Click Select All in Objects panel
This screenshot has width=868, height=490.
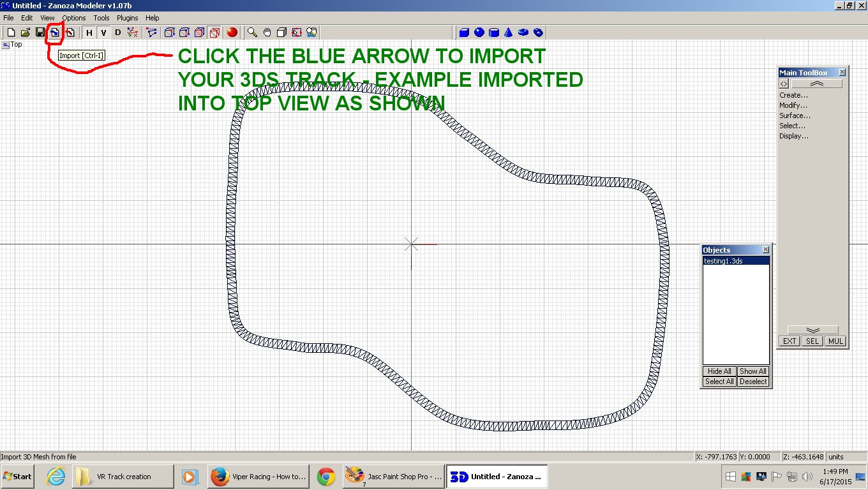tap(719, 382)
